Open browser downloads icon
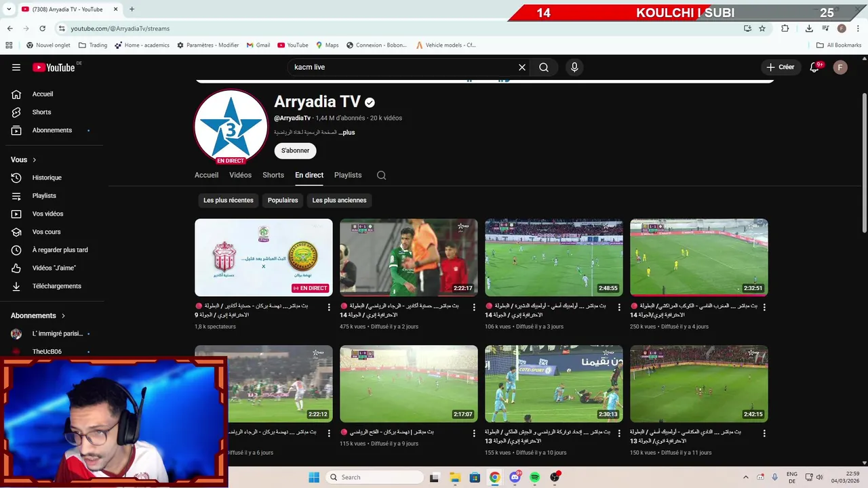This screenshot has width=868, height=488. coord(809,28)
